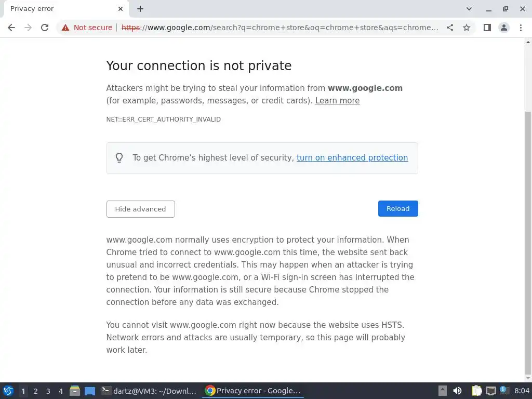Open the Chrome profile avatar
The width and height of the screenshot is (532, 399).
tap(503, 28)
